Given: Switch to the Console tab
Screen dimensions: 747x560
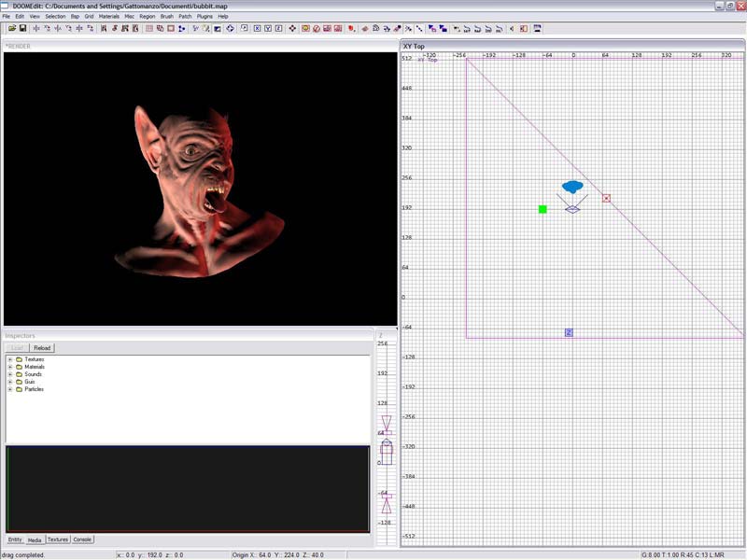Looking at the screenshot, I should click(x=82, y=539).
